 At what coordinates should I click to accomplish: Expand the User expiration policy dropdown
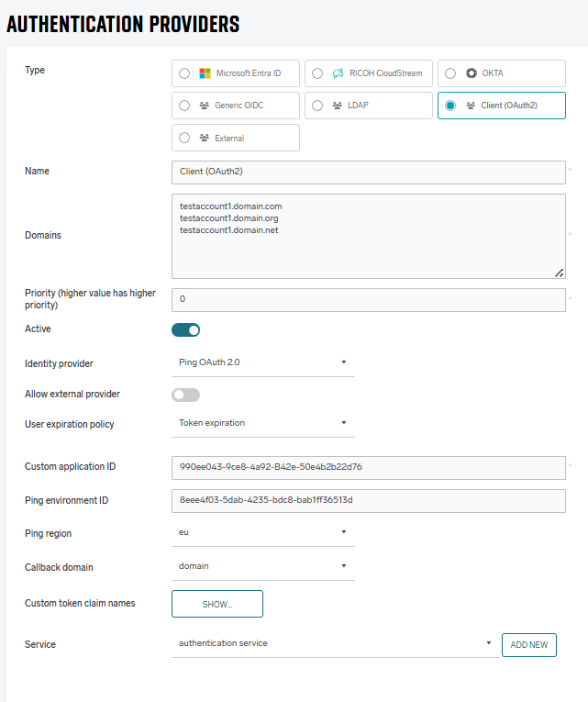262,423
